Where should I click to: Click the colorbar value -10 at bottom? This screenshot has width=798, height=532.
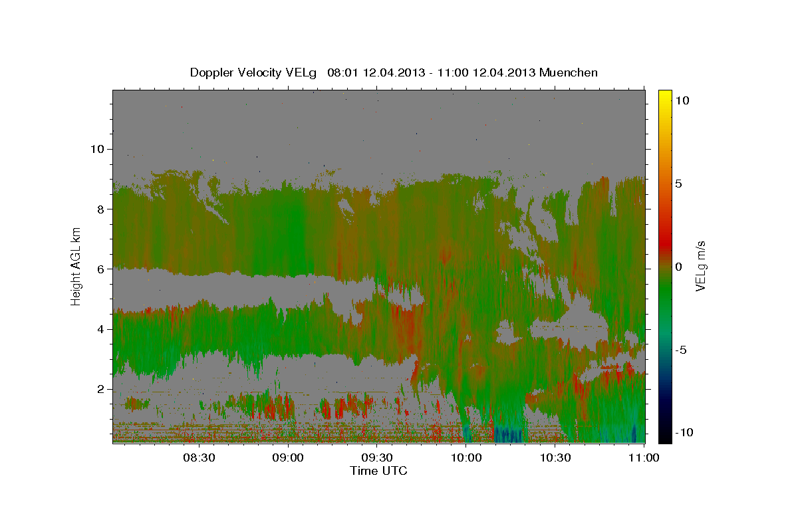684,432
